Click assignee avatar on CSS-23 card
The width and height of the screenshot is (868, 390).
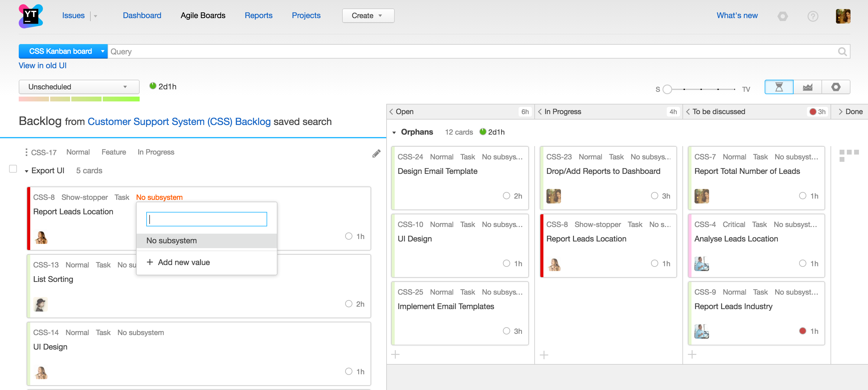[554, 196]
